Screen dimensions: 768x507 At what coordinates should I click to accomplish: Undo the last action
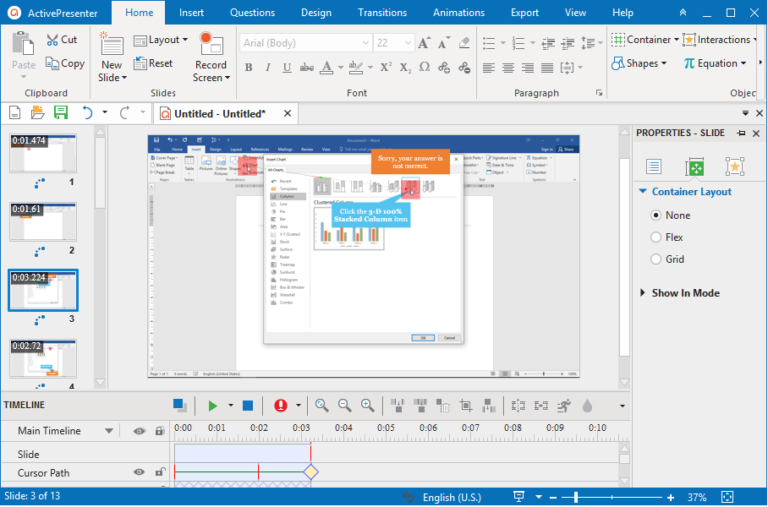tap(87, 113)
